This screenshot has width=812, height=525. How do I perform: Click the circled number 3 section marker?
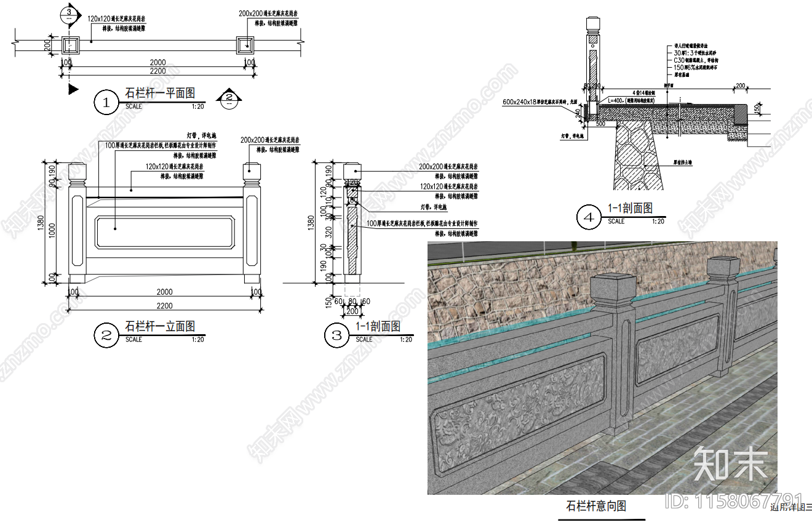[x=336, y=335]
